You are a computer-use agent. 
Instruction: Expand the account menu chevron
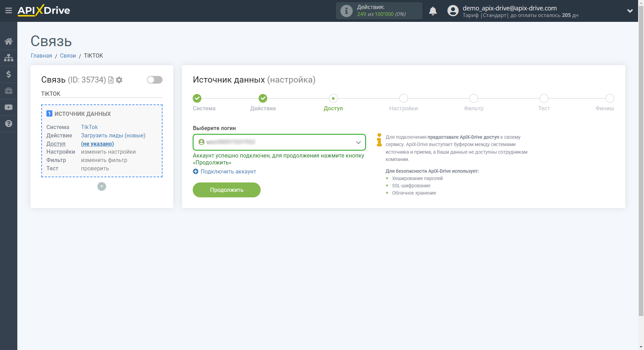(630, 11)
